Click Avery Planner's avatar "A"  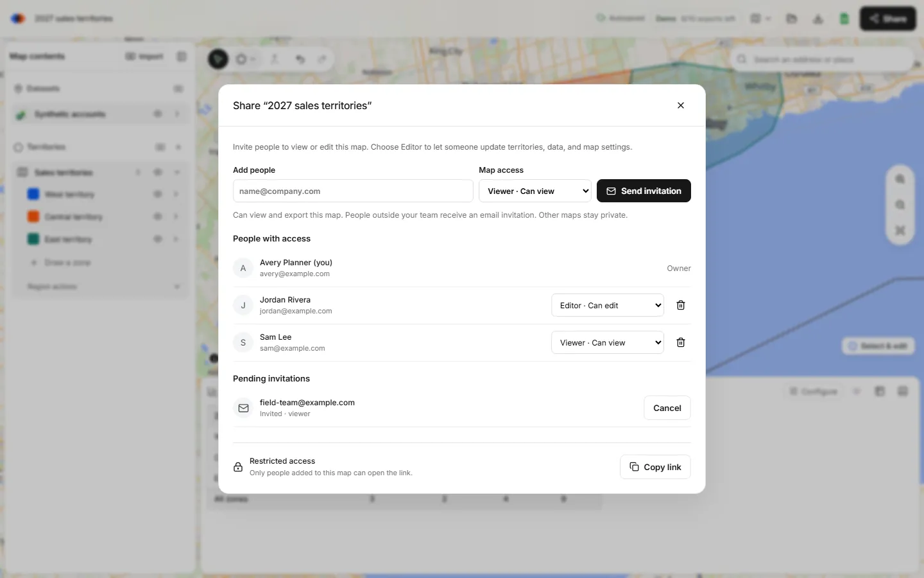(x=243, y=268)
